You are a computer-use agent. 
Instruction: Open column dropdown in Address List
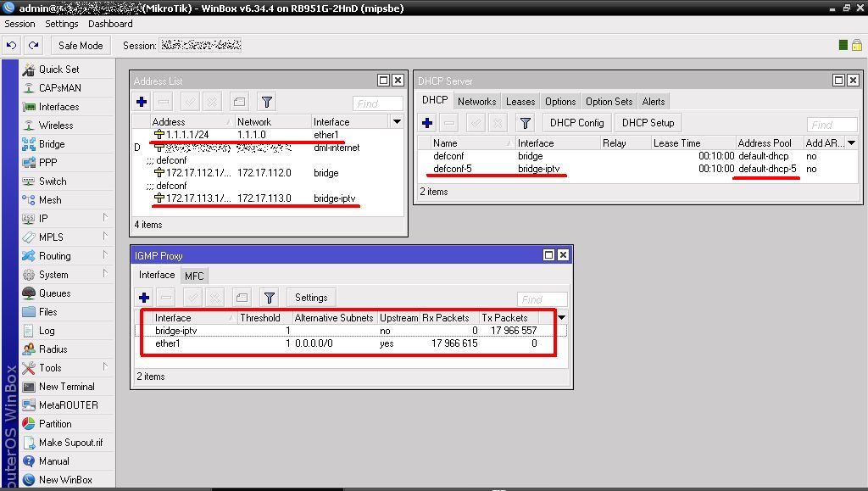click(x=397, y=122)
